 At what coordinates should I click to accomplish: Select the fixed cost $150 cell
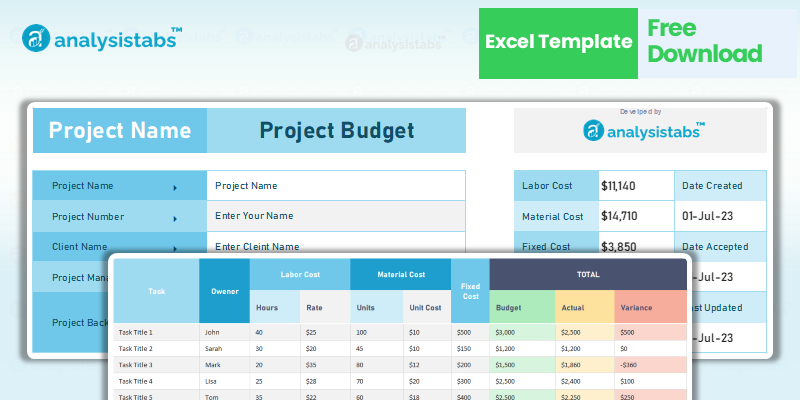(x=470, y=348)
